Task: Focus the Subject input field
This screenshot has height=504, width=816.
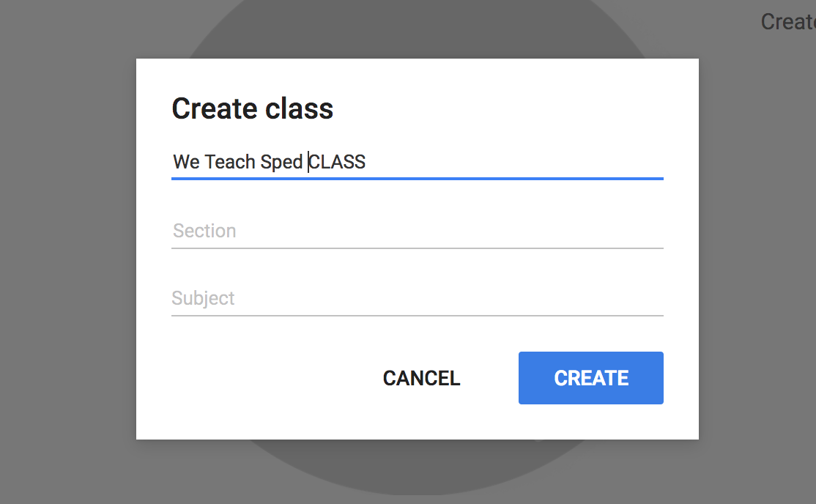Action: tap(417, 299)
